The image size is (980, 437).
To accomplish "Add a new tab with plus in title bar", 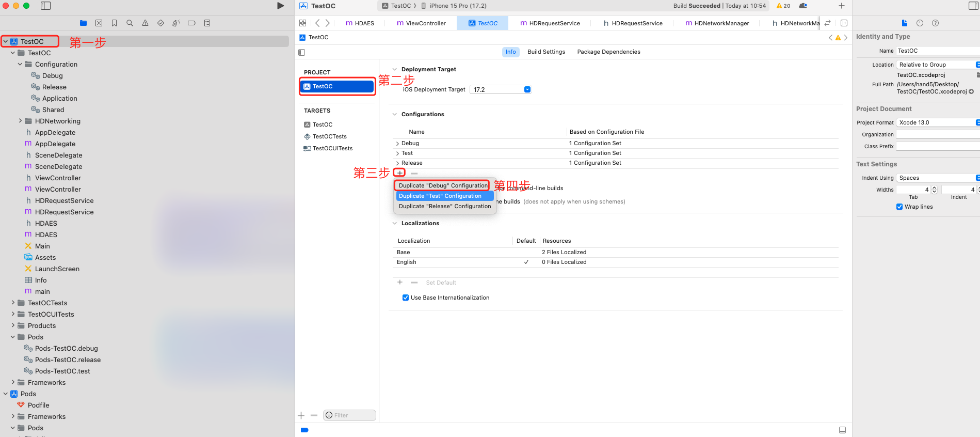I will 842,6.
